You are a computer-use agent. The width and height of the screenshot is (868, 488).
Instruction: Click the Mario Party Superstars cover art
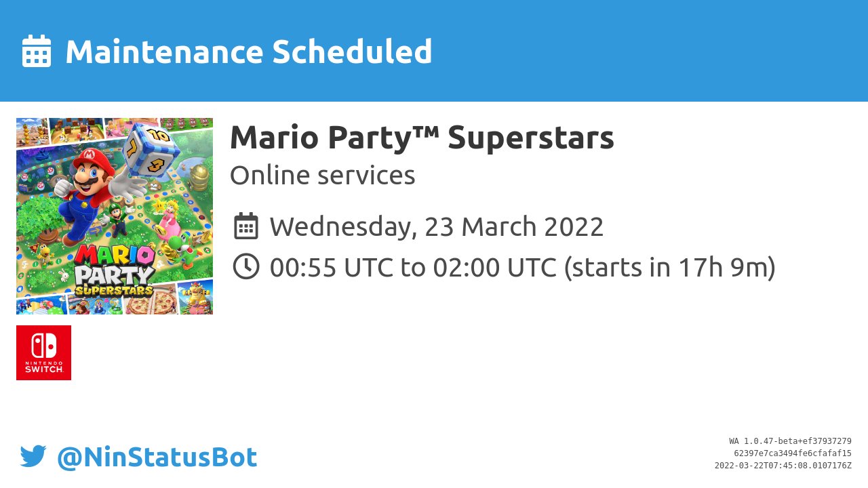[115, 216]
